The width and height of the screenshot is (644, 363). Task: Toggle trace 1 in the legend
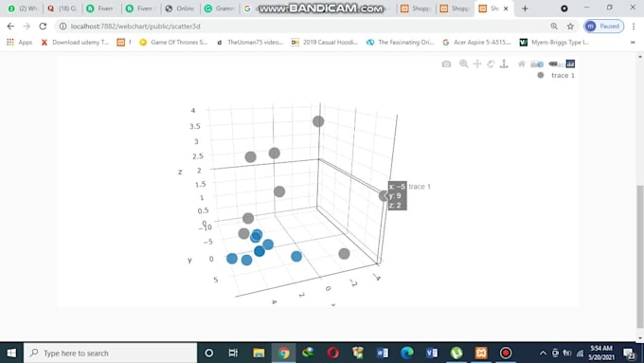point(556,75)
